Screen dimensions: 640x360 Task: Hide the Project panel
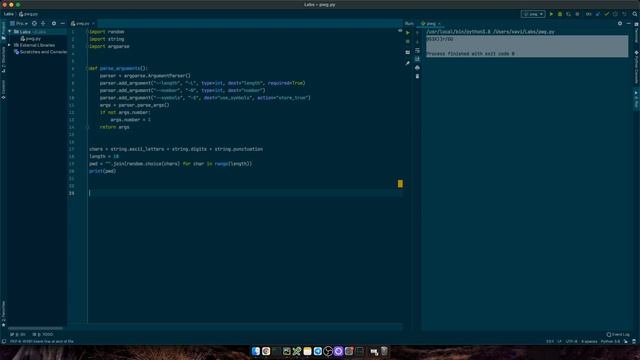(62, 24)
